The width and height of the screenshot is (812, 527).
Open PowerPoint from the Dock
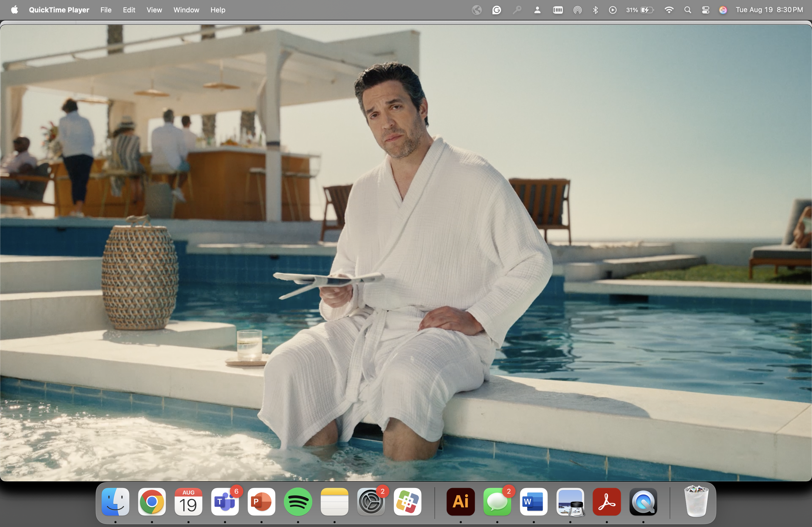[261, 501]
